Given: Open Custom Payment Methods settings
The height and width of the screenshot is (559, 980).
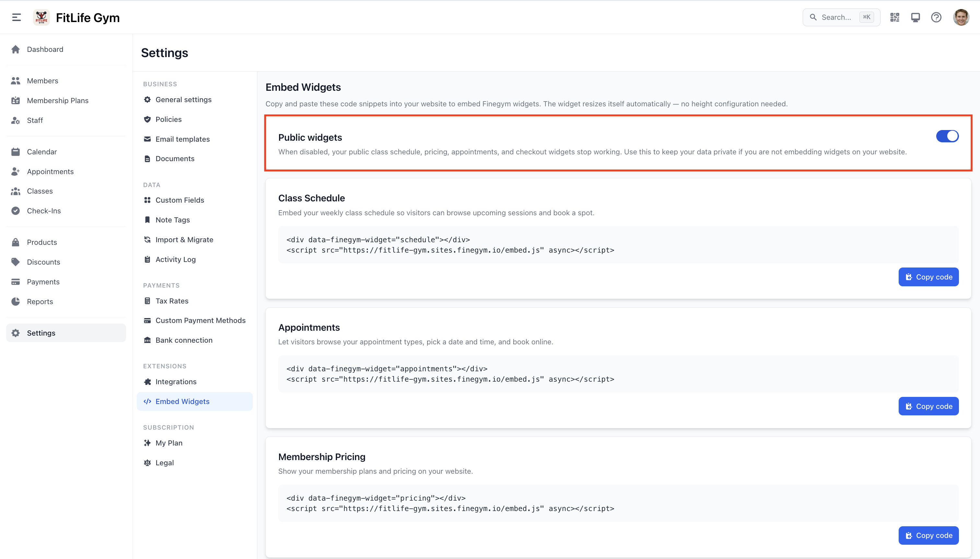Looking at the screenshot, I should (x=195, y=321).
